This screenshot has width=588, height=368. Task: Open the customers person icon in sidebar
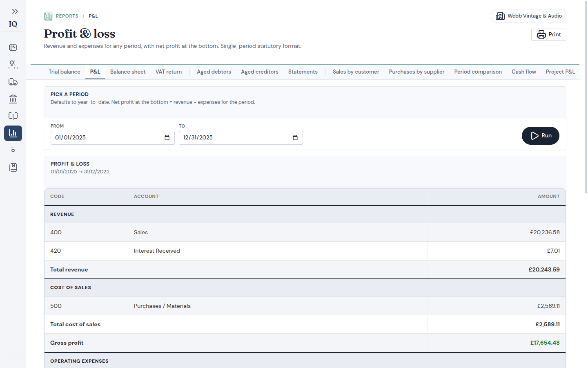pos(13,65)
